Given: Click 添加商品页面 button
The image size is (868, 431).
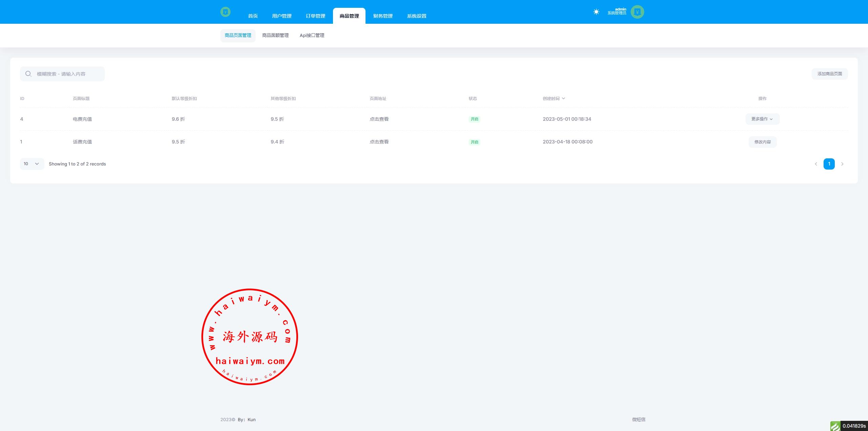Looking at the screenshot, I should (x=829, y=74).
